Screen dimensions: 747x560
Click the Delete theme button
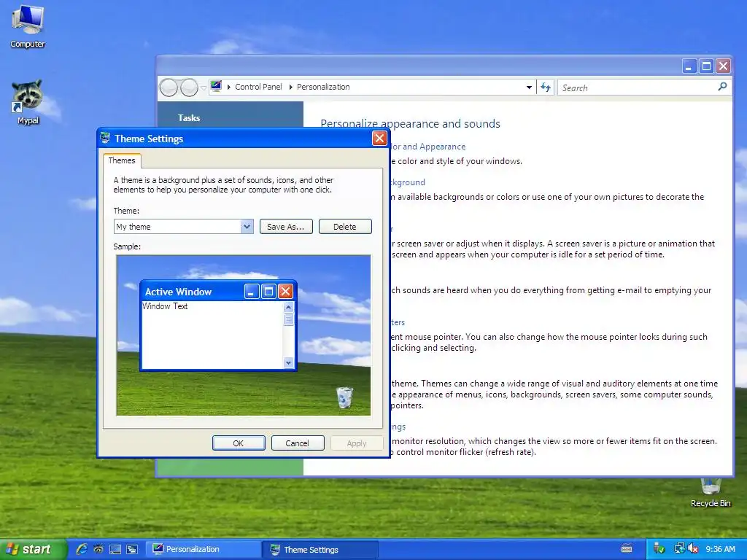[345, 227]
